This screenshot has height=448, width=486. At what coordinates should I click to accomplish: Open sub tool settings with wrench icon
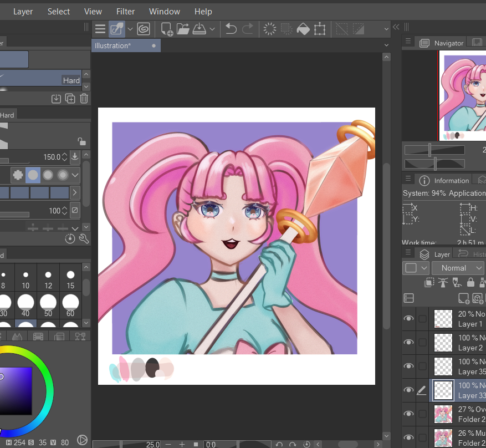[84, 239]
